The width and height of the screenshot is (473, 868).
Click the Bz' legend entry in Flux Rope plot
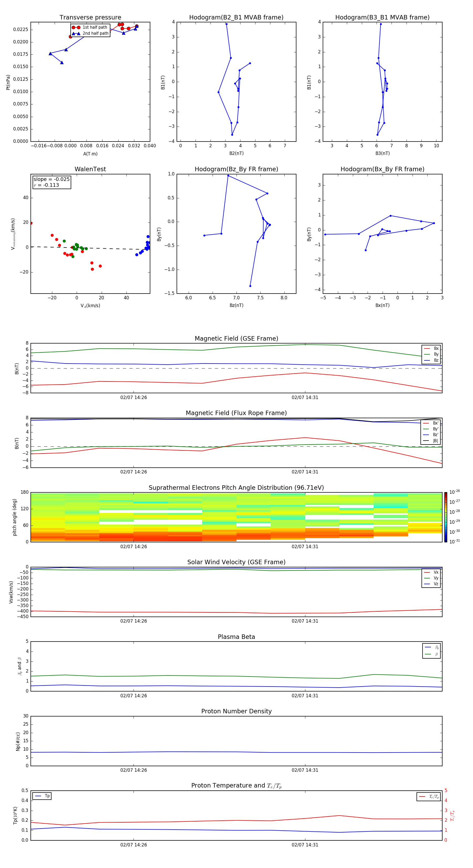(431, 435)
